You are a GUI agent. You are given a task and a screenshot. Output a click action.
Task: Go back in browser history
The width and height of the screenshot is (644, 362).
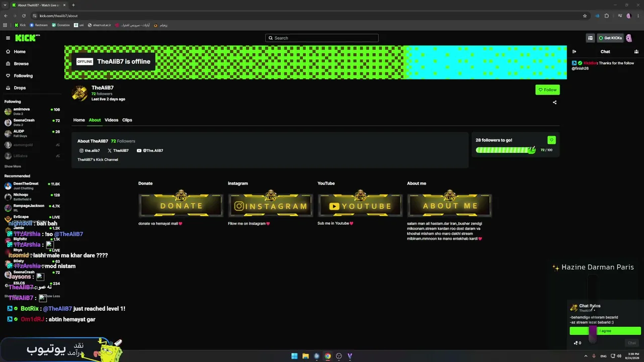pos(6,16)
